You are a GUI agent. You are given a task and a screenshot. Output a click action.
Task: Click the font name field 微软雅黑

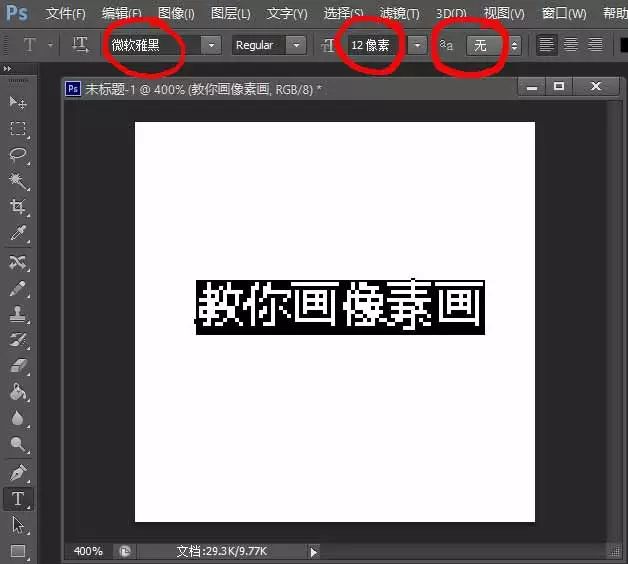(x=154, y=45)
